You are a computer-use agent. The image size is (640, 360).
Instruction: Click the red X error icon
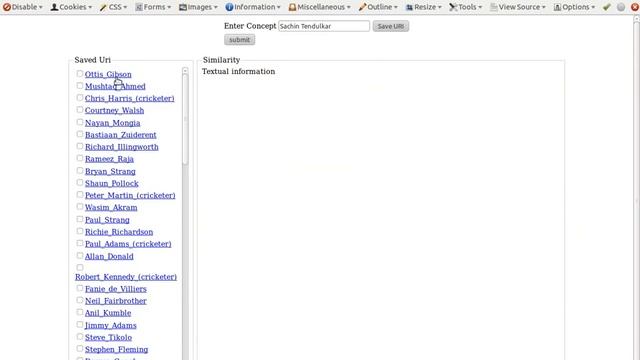click(635, 7)
